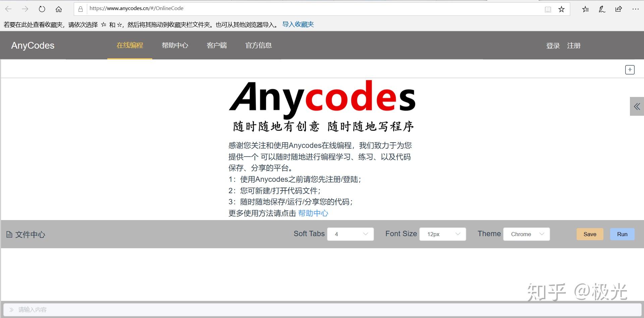Change Font Size using its dropdown

[x=442, y=234]
